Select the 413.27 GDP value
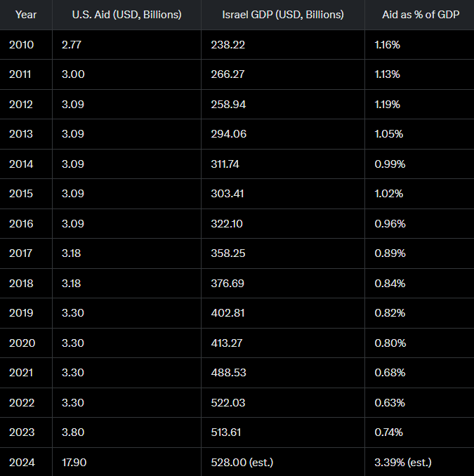474x476 pixels. pos(227,343)
